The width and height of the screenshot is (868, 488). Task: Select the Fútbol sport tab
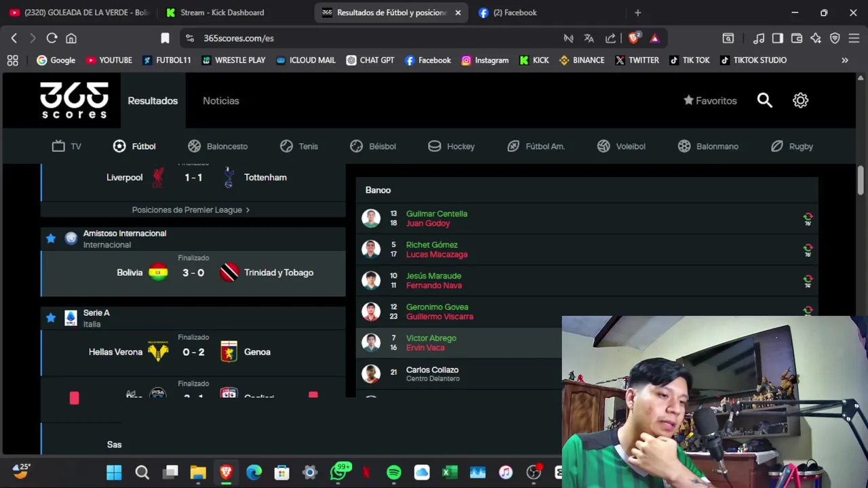134,146
